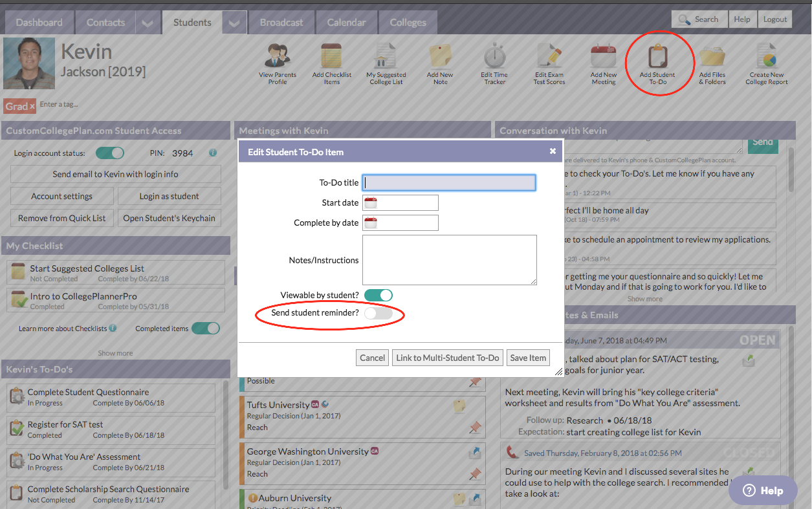
Task: Click Remove from Quick List
Action: (62, 218)
